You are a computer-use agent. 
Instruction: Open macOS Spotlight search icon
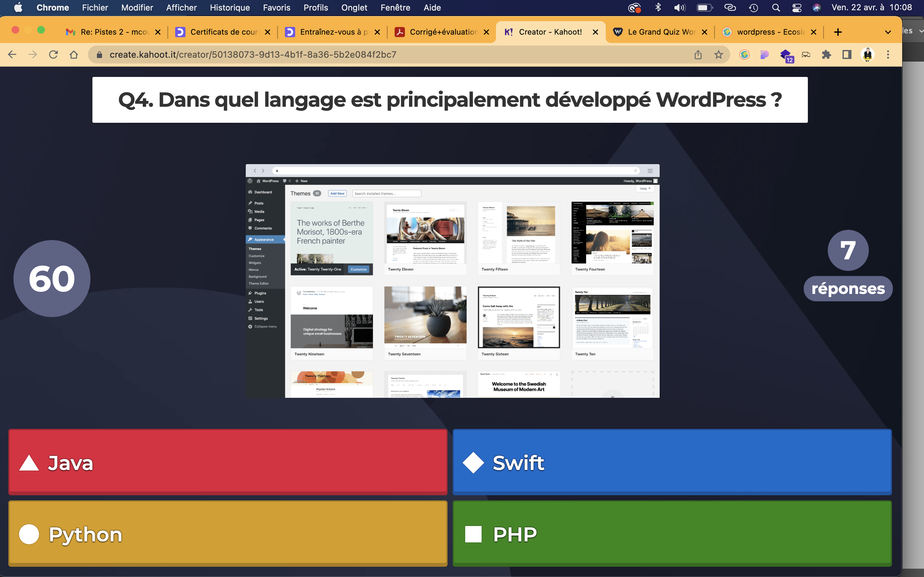pyautogui.click(x=776, y=8)
